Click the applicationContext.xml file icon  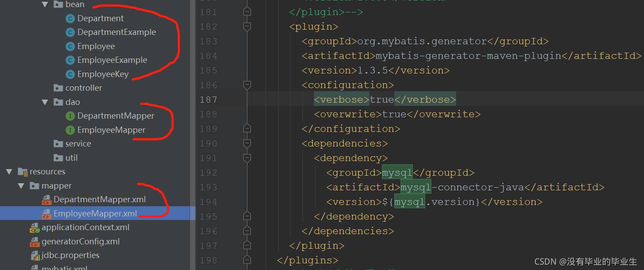[x=35, y=228]
